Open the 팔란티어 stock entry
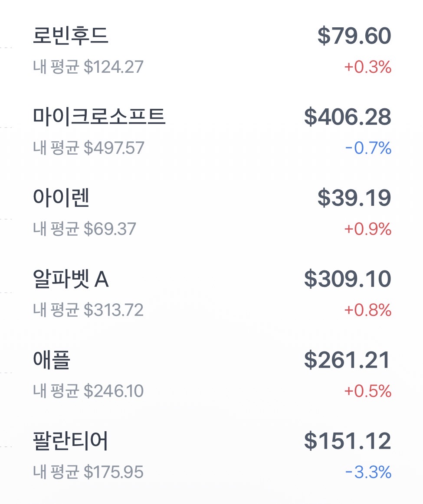This screenshot has width=423, height=504. tap(71, 441)
